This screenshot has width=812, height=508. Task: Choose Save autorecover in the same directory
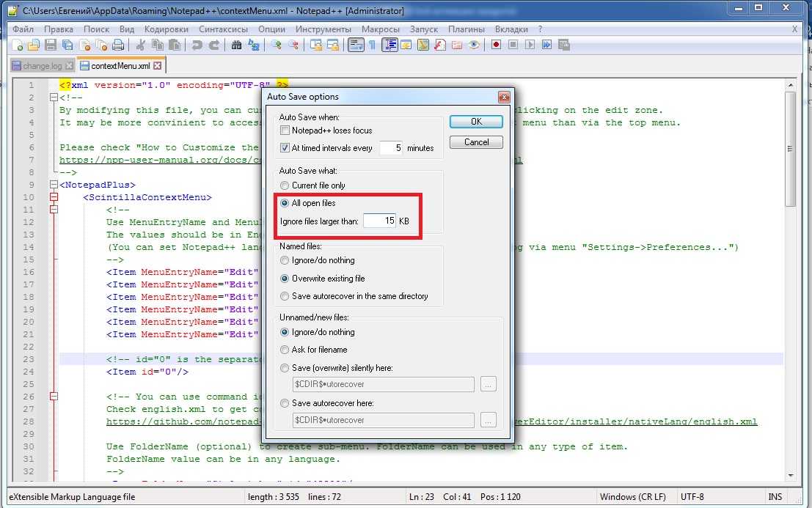[x=285, y=295]
